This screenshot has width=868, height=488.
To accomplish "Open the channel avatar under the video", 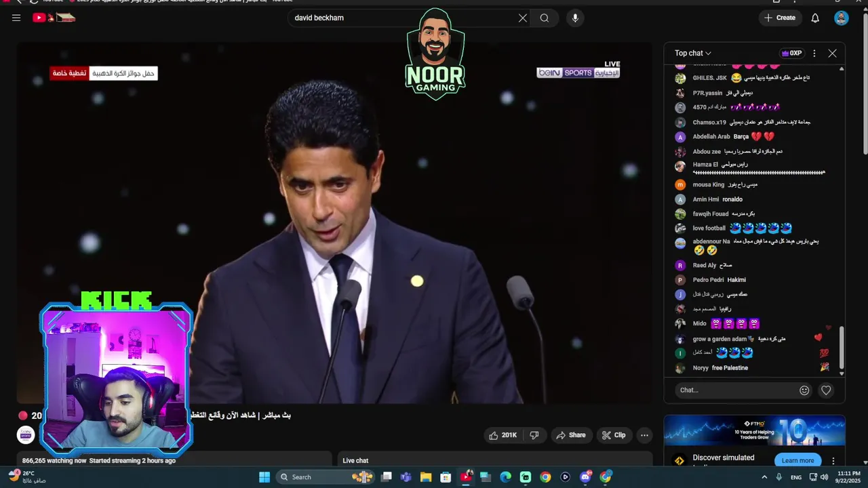I will [26, 435].
